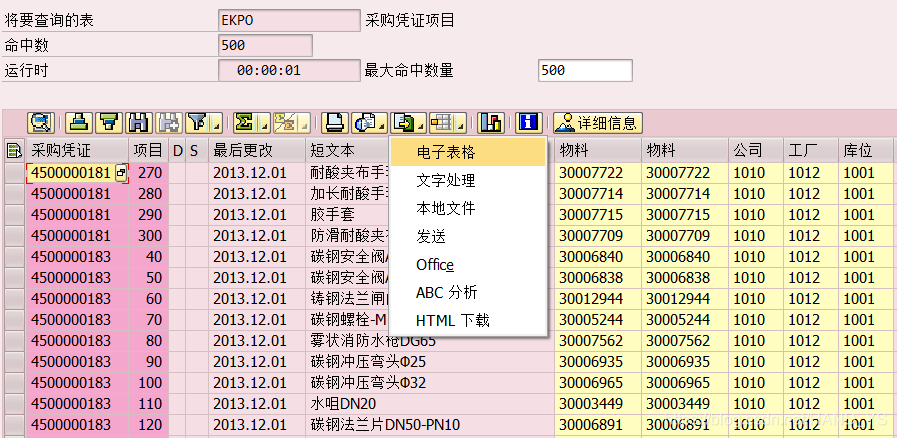This screenshot has width=897, height=438.
Task: Click the Export icon in toolbar
Action: [x=404, y=122]
